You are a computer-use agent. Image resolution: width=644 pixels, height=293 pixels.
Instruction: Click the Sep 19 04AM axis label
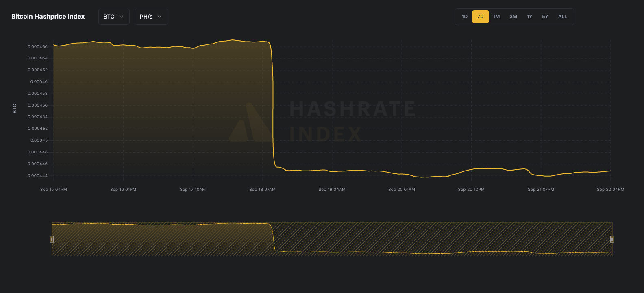pos(332,190)
